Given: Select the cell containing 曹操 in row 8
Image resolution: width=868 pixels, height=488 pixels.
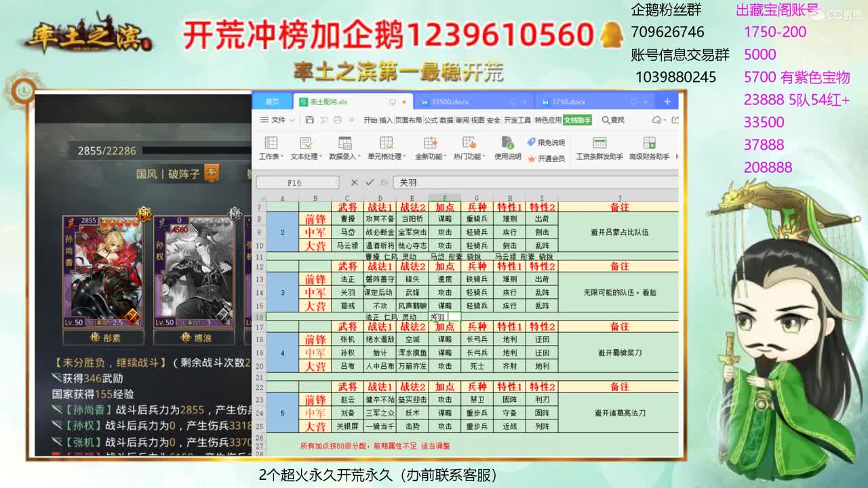Looking at the screenshot, I should pos(347,220).
